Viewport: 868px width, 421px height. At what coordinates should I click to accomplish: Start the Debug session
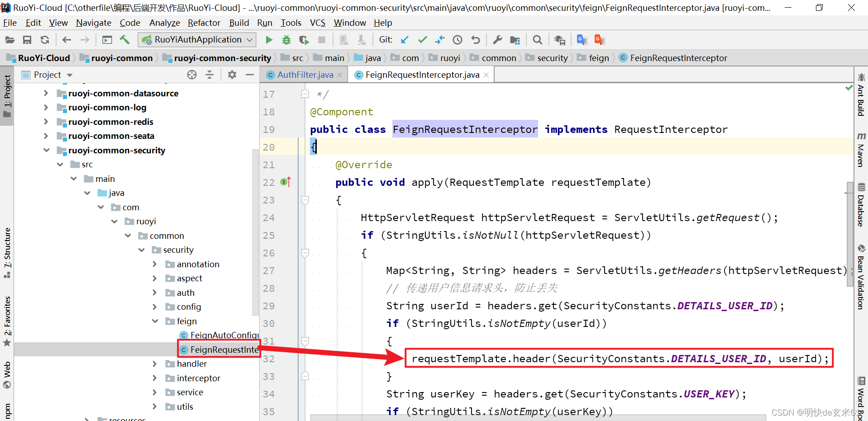pyautogui.click(x=286, y=40)
